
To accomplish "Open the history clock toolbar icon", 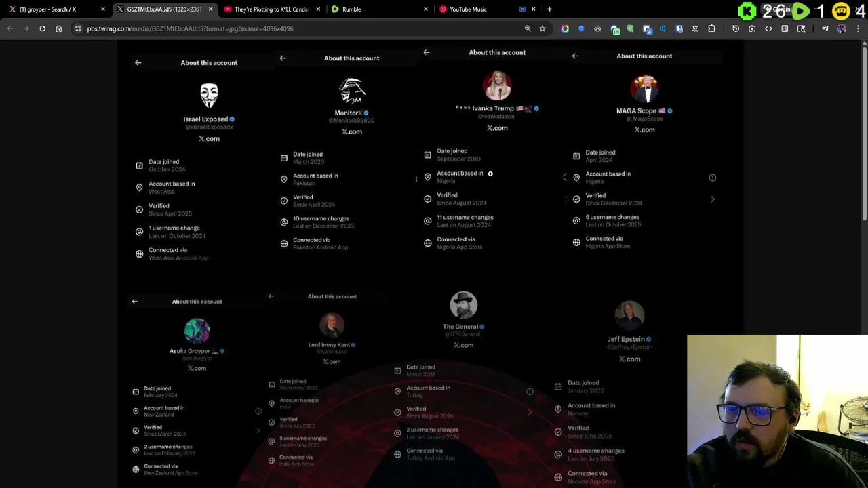I will (x=736, y=28).
